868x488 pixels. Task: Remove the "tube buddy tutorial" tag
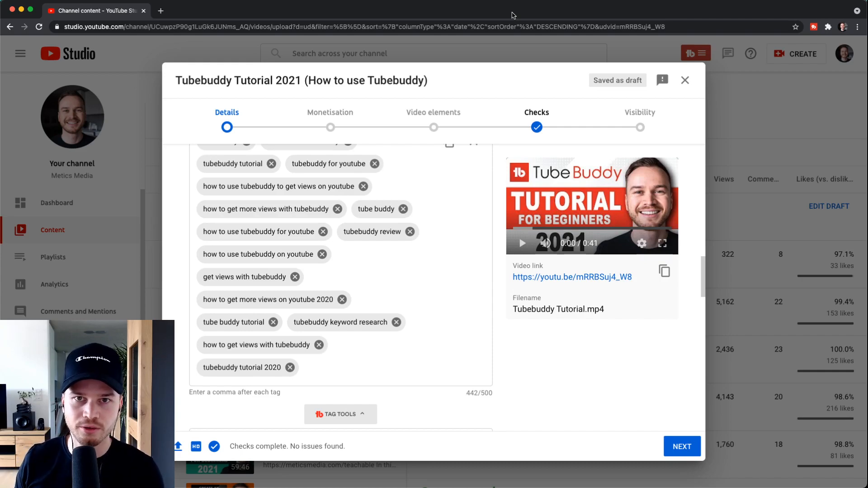[273, 322]
